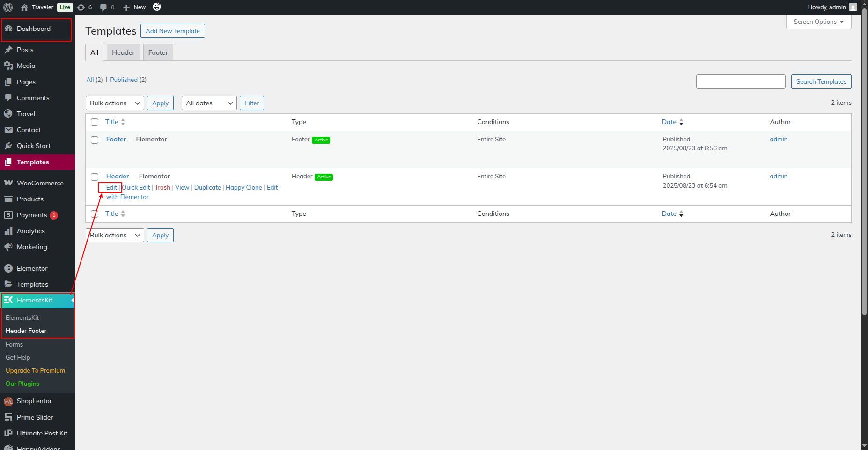Viewport: 868px width, 450px height.
Task: Check the Footer template checkbox
Action: 95,140
